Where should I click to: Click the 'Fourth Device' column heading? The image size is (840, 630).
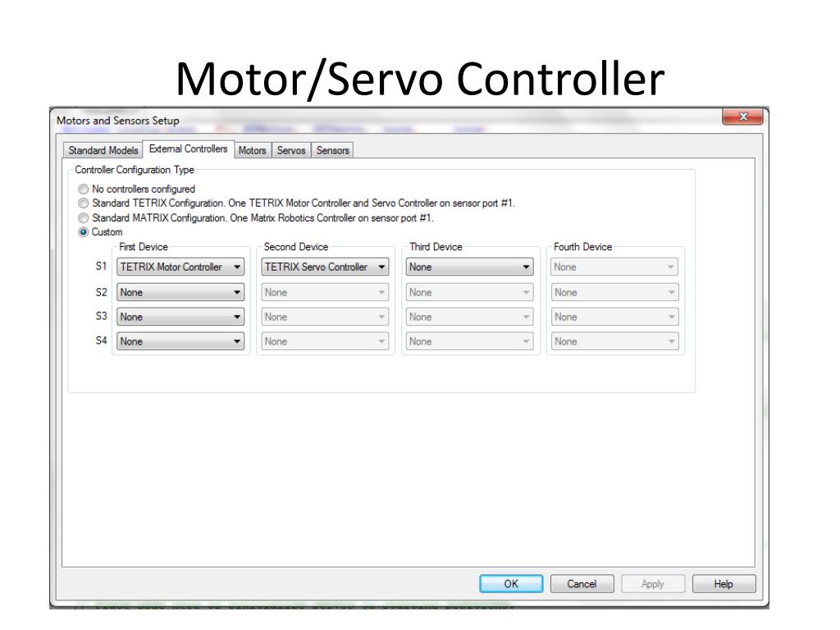point(583,247)
